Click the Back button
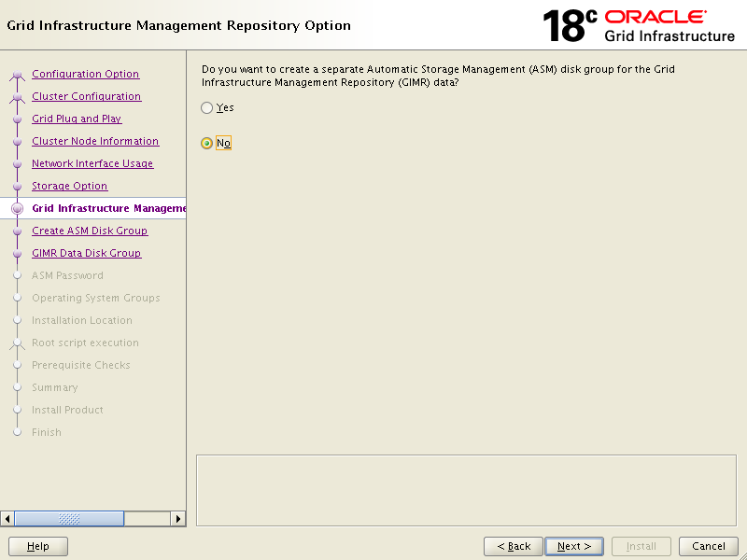747x560 pixels. 513,546
